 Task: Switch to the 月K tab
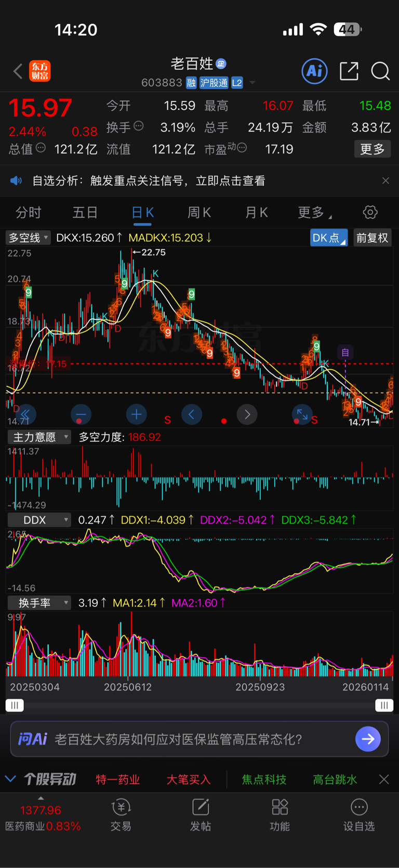pos(256,212)
